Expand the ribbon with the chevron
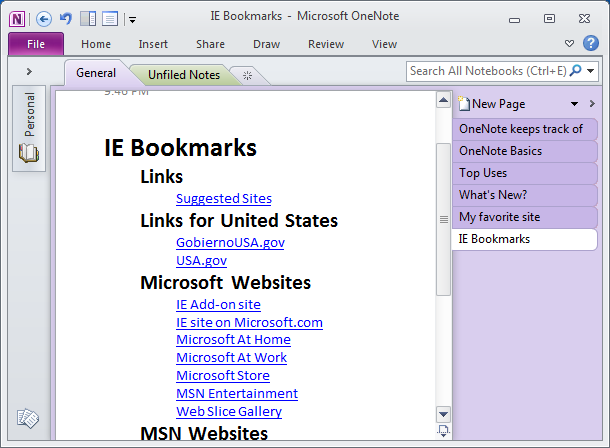This screenshot has height=448, width=610. click(x=569, y=44)
